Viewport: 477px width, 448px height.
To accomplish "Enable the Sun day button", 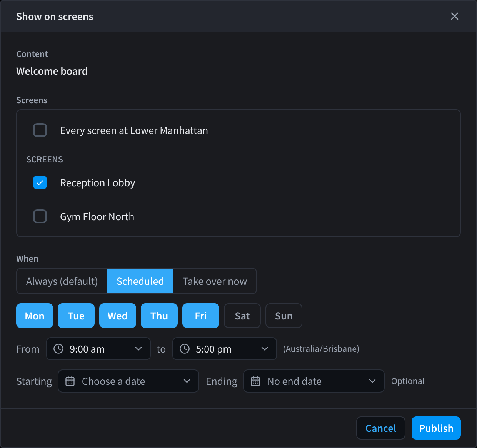I will [284, 316].
